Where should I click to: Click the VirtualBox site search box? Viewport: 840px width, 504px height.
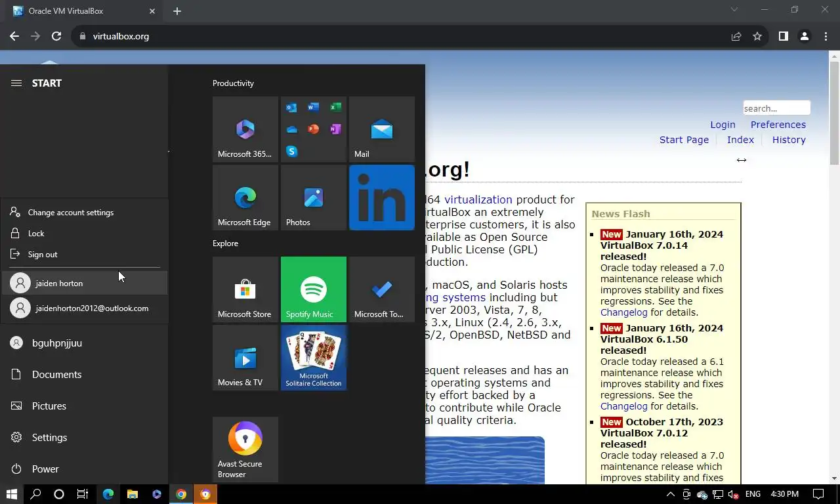point(776,108)
